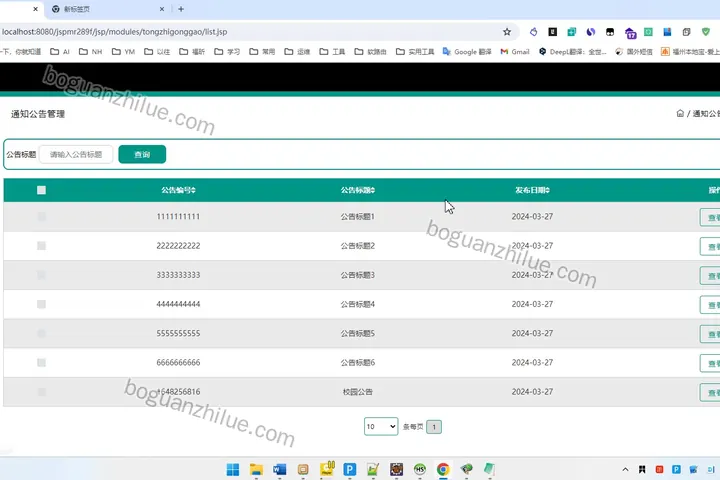Check the row 2222222222 checkbox
Viewport: 720px width, 480px height.
click(41, 246)
